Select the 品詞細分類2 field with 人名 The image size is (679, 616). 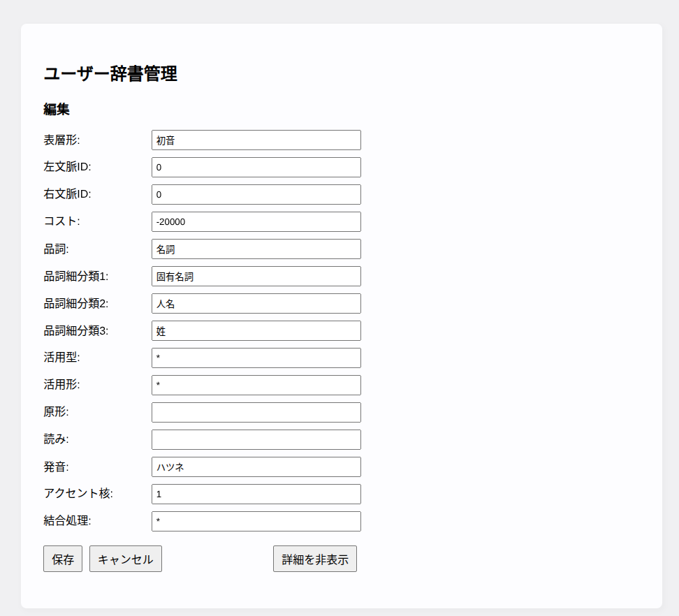coord(256,303)
